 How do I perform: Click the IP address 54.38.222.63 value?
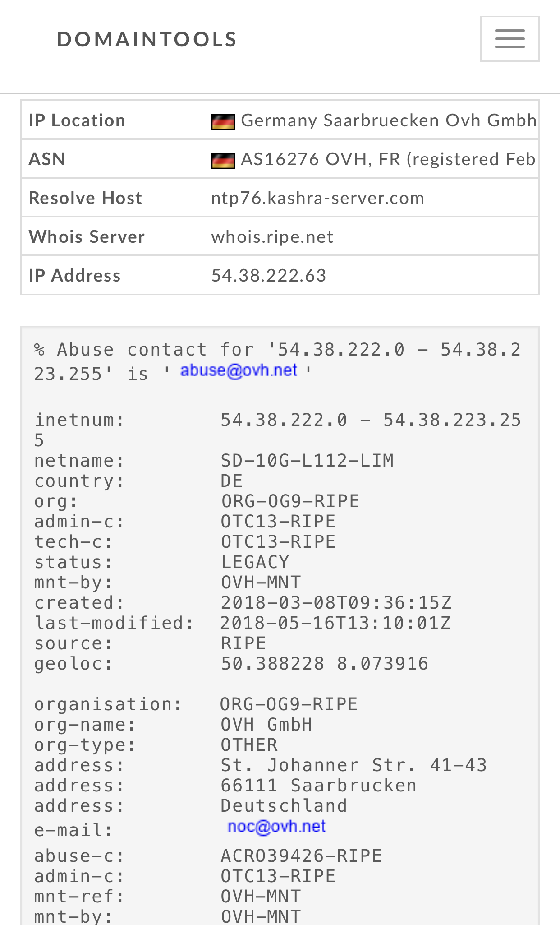269,276
